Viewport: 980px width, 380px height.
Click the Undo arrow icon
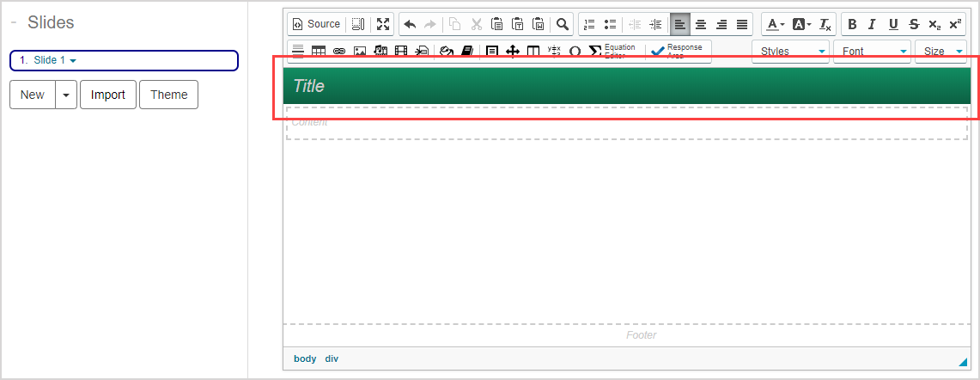pos(410,24)
